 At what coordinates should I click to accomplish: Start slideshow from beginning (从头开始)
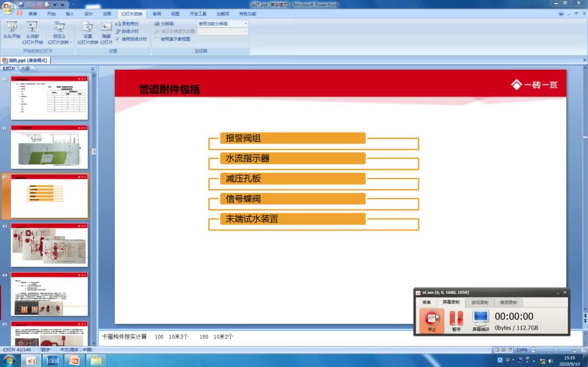[x=12, y=31]
